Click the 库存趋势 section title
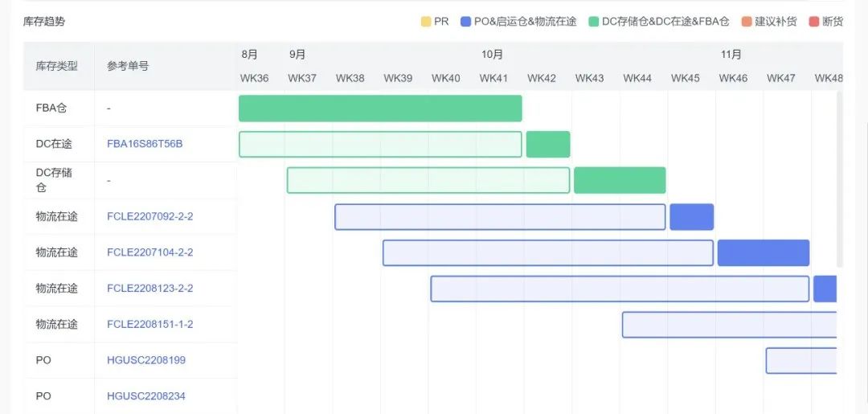 [44, 23]
